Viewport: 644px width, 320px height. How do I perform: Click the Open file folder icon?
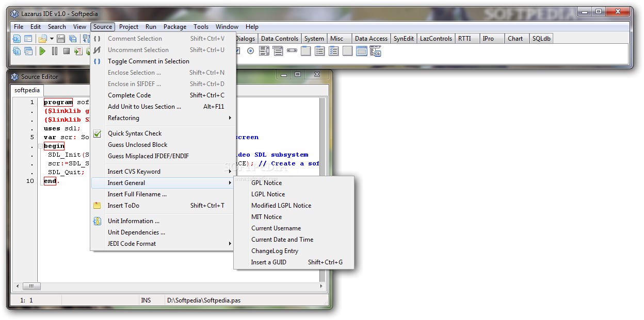click(43, 39)
